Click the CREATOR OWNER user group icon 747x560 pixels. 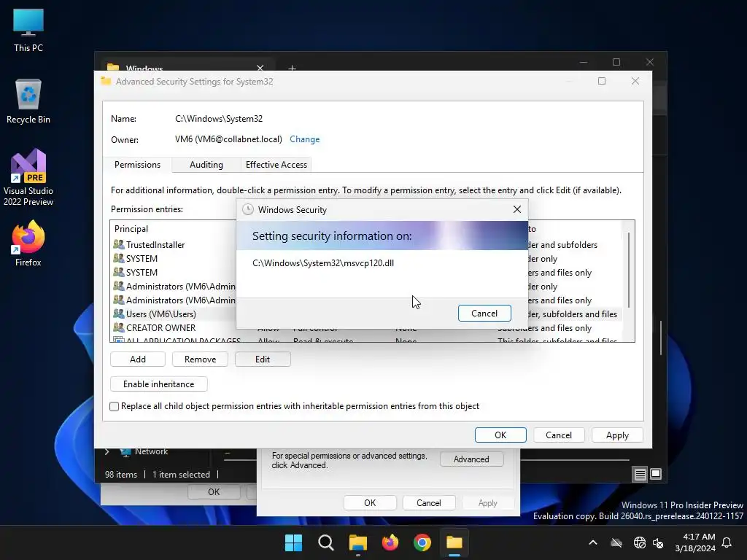[119, 327]
